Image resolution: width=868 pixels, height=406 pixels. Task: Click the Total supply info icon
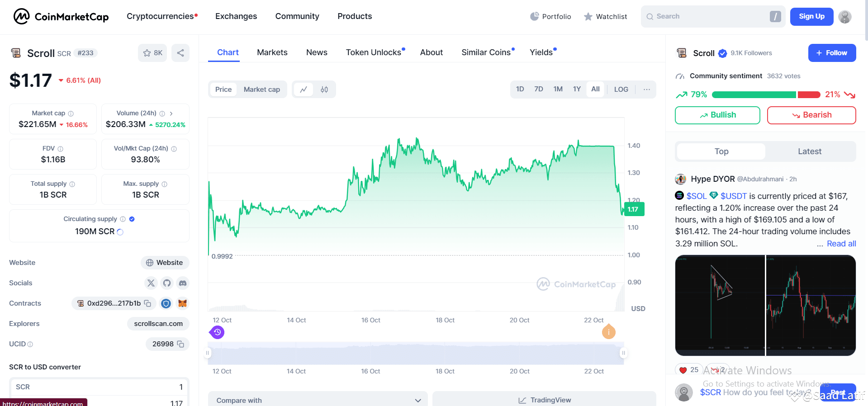click(x=72, y=184)
